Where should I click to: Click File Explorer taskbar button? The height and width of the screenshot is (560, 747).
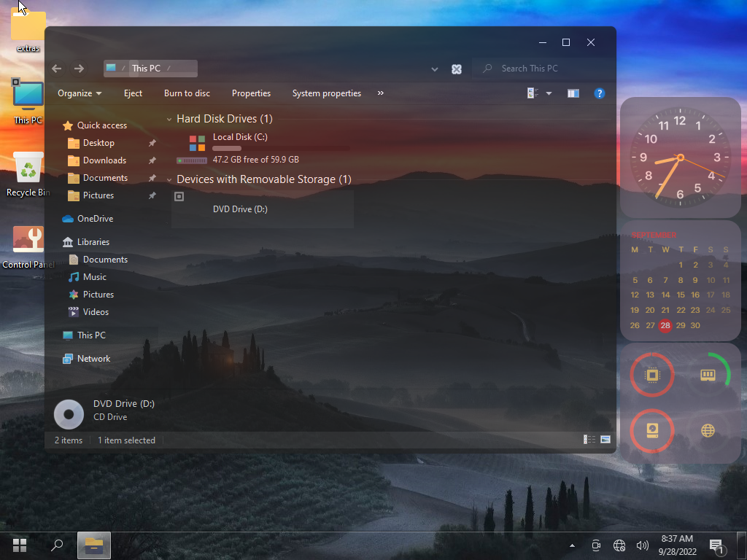pyautogui.click(x=94, y=545)
